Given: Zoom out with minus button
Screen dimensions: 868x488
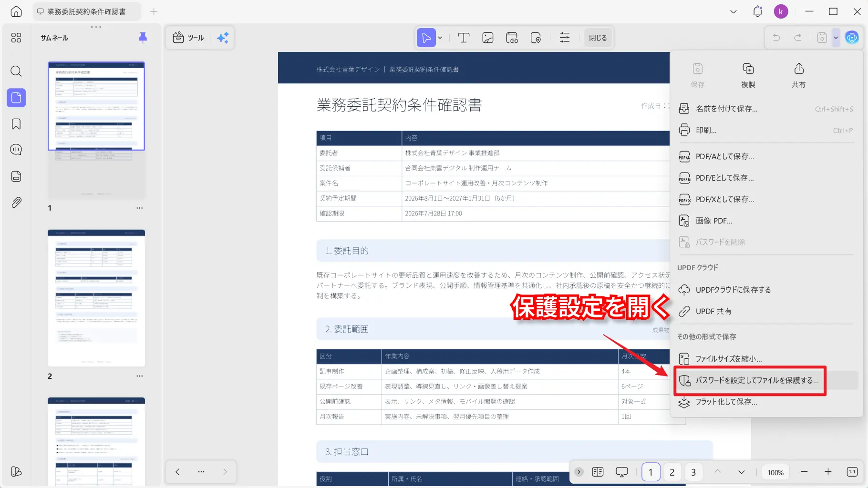Looking at the screenshot, I should pyautogui.click(x=804, y=472).
